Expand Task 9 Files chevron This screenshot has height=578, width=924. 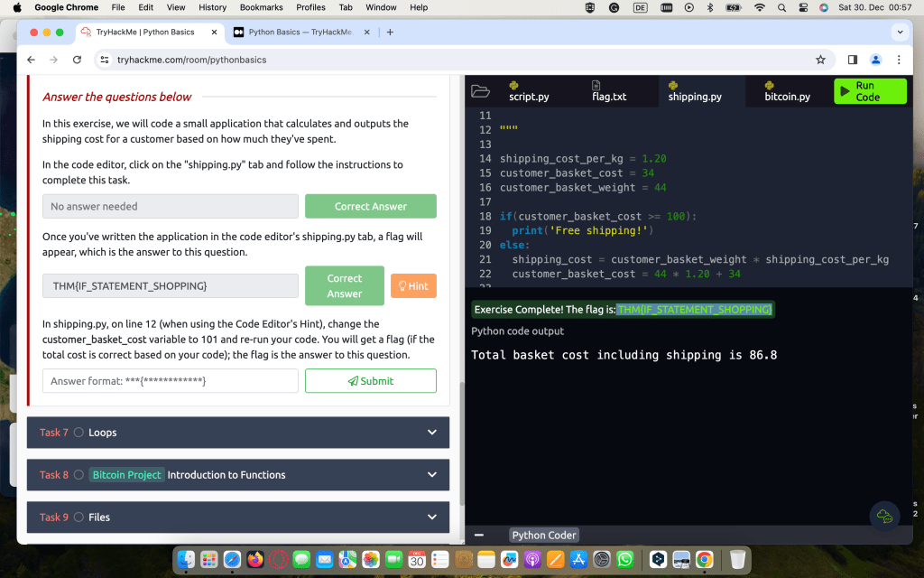(x=432, y=517)
